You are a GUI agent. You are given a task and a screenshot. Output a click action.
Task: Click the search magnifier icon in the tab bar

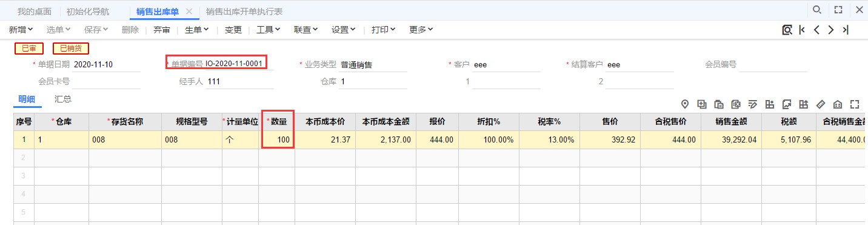[x=817, y=10]
